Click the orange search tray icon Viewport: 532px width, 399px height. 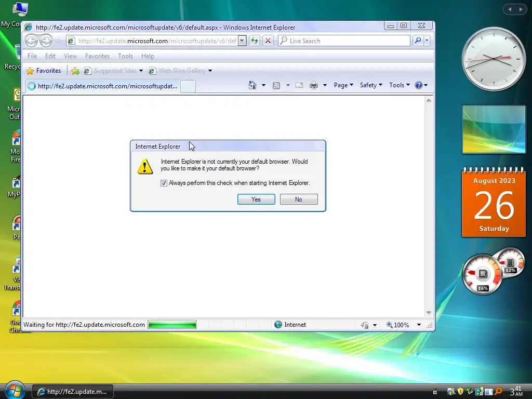[x=498, y=391]
